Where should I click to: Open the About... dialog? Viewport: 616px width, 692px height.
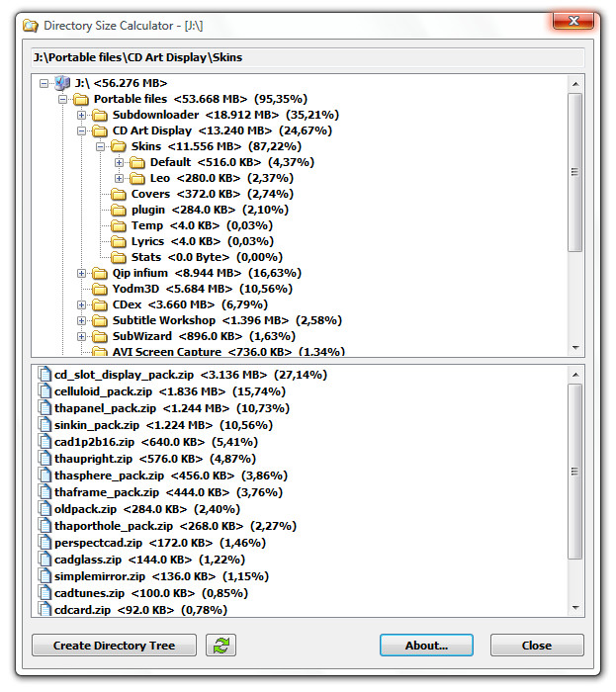click(426, 646)
